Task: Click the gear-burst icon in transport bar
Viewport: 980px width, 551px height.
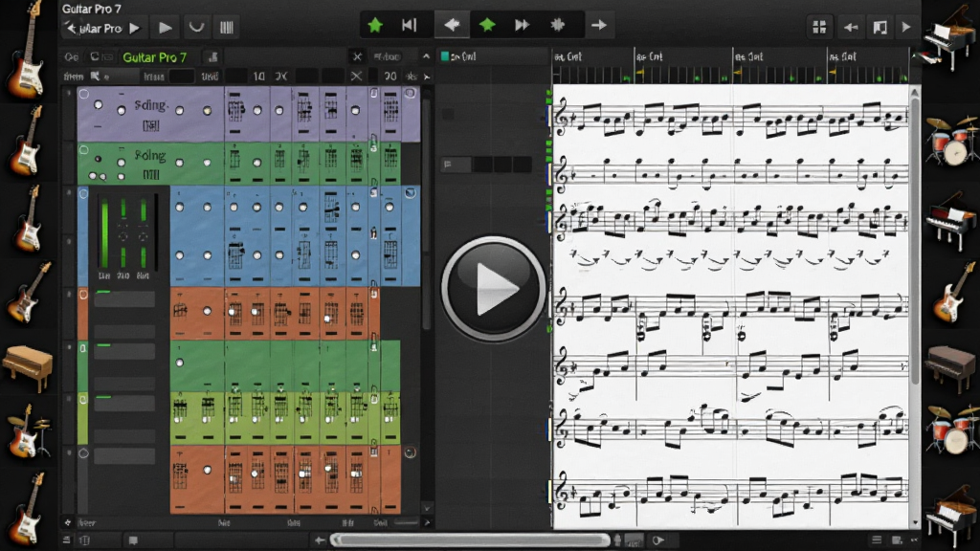Action: [558, 25]
